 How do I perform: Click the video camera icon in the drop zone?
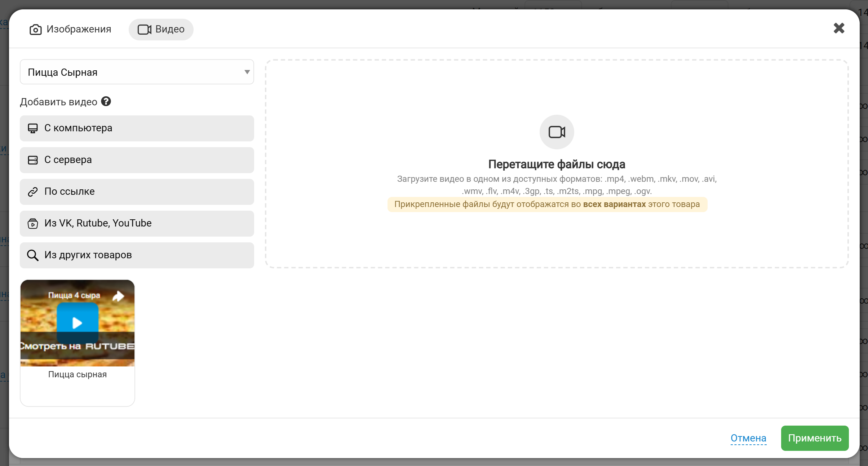pos(556,132)
